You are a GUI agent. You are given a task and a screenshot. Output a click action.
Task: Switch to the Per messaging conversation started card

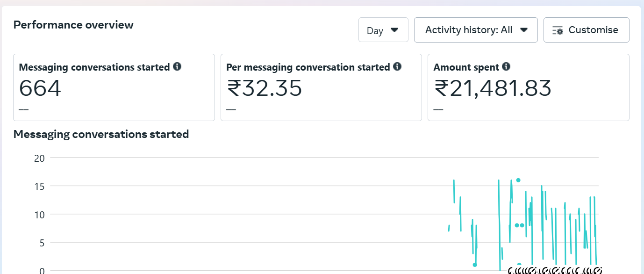pyautogui.click(x=321, y=87)
